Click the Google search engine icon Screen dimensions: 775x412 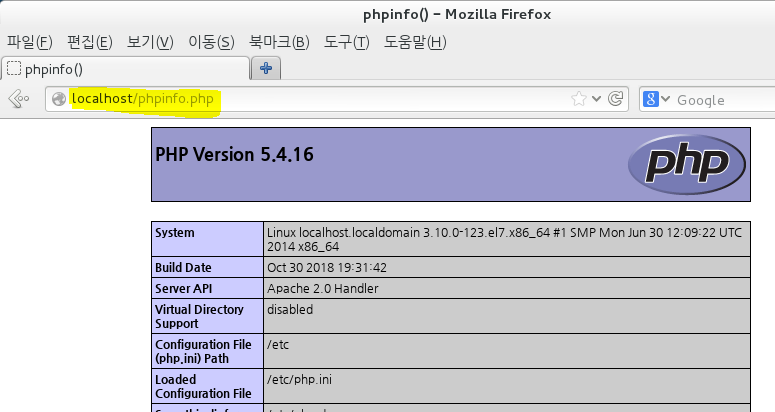tap(650, 99)
